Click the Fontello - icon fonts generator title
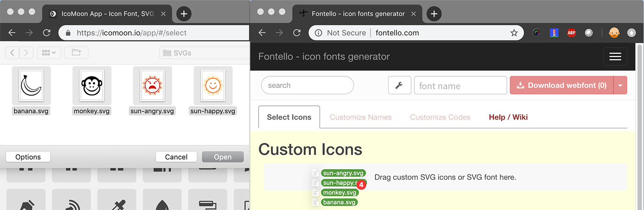The width and height of the screenshot is (644, 210). [x=324, y=57]
